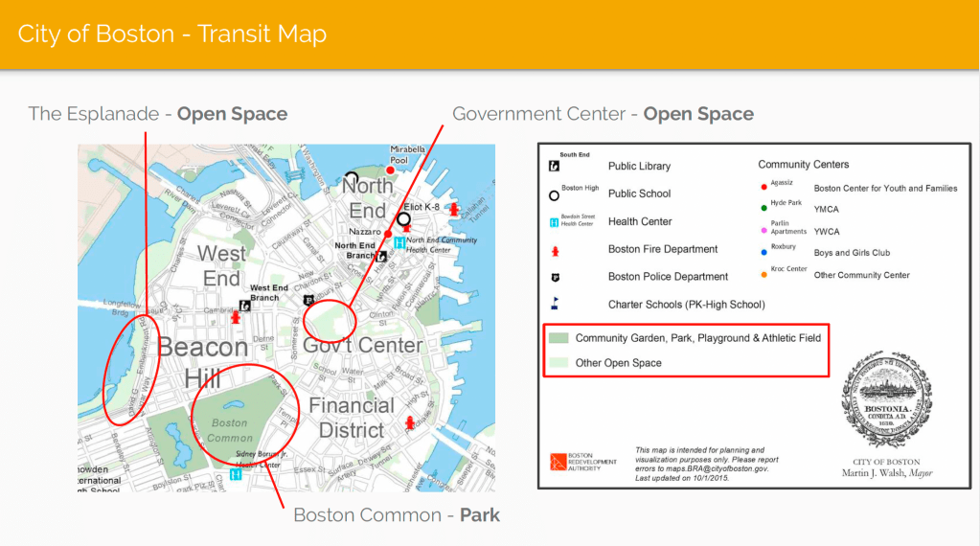Viewport: 980px width, 546px height.
Task: Click the Mirabella Pool red dot marker
Action: 390,171
